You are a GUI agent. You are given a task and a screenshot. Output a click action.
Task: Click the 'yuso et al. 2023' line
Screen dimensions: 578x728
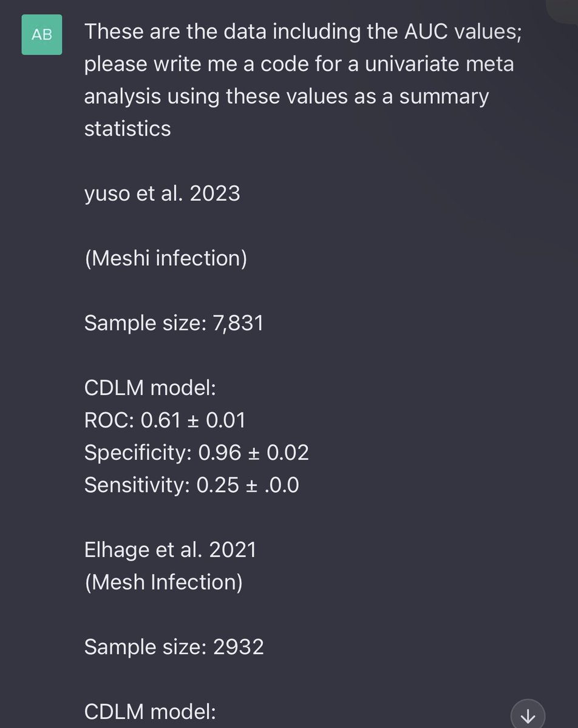[162, 194]
